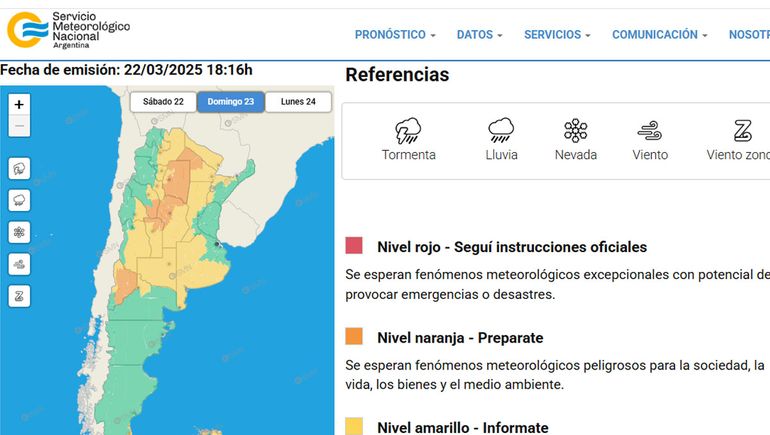Select the Lunes 24 forecast tab
Screen dimensions: 770x435
click(298, 102)
